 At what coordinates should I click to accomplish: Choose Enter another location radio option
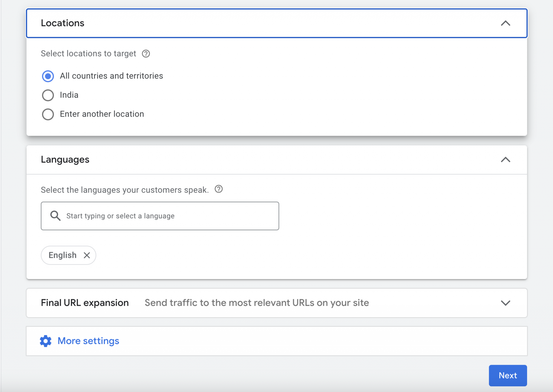click(x=48, y=114)
